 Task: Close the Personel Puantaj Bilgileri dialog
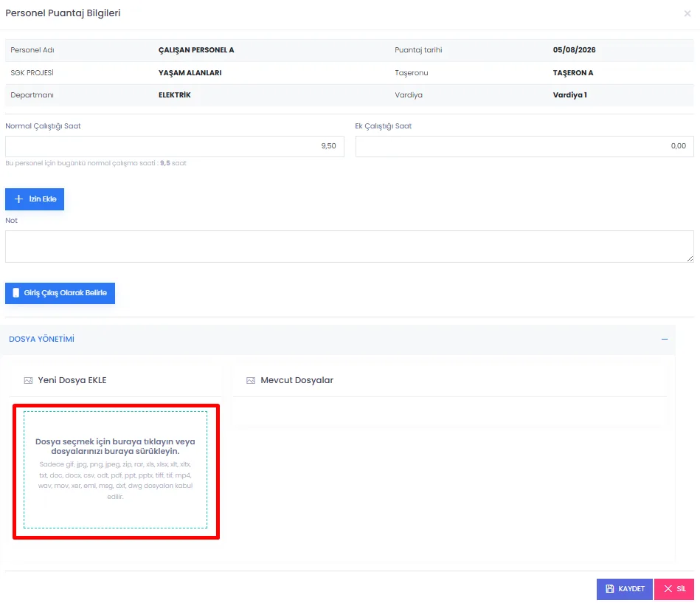click(687, 13)
